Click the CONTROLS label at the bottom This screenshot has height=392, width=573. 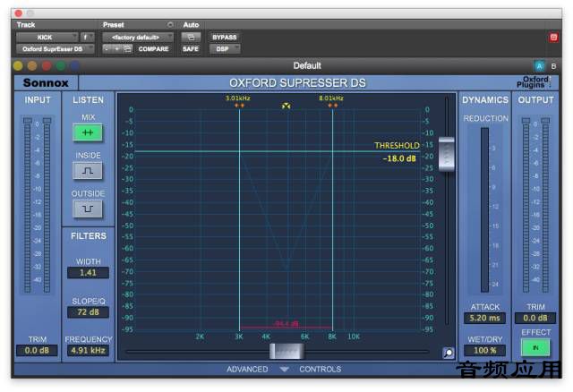(x=321, y=370)
